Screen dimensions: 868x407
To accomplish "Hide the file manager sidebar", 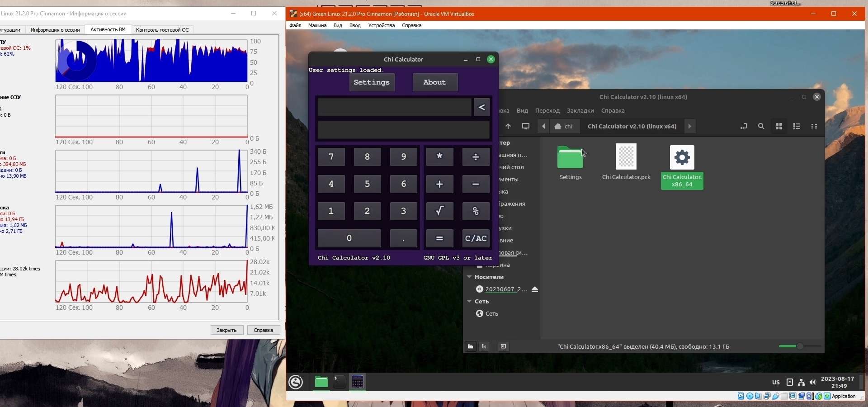I will [x=503, y=346].
